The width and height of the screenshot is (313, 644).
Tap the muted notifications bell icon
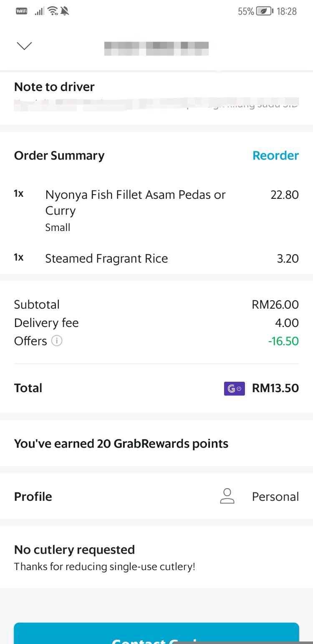pos(65,11)
